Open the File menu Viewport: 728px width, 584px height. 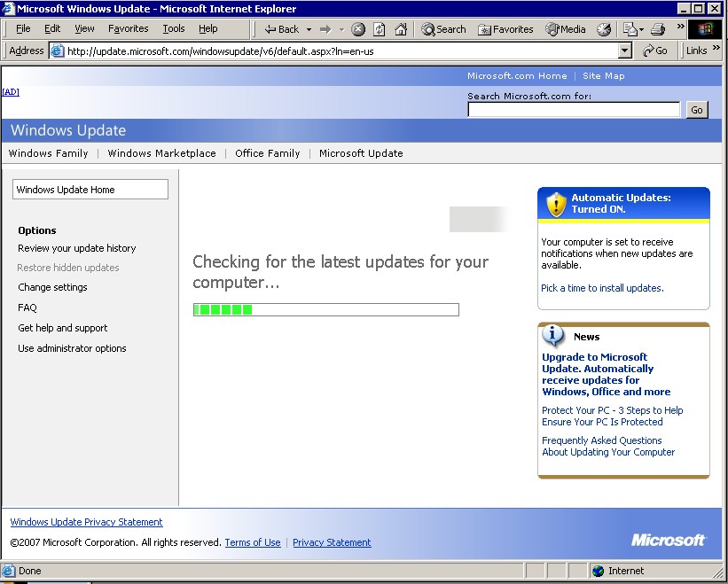tap(23, 28)
